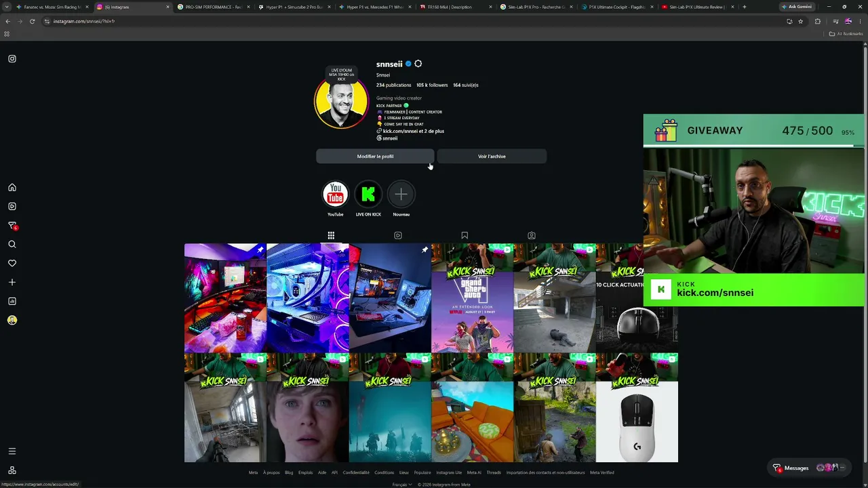Open Search from the sidebar magnifier
Screen dimensions: 868x488
tap(12, 245)
